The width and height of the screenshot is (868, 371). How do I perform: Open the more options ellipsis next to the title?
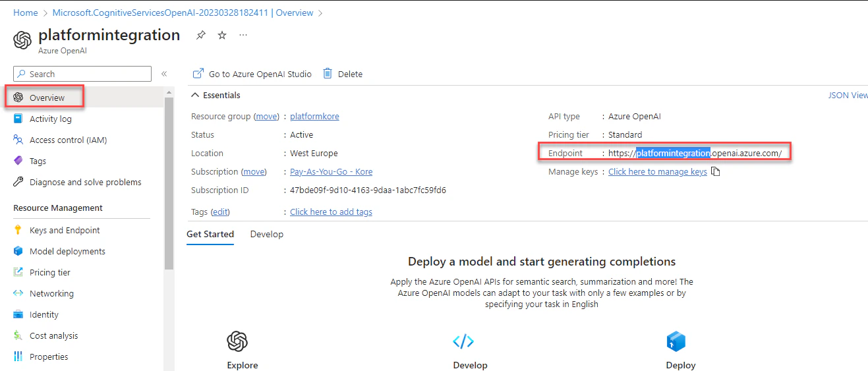[x=243, y=36]
